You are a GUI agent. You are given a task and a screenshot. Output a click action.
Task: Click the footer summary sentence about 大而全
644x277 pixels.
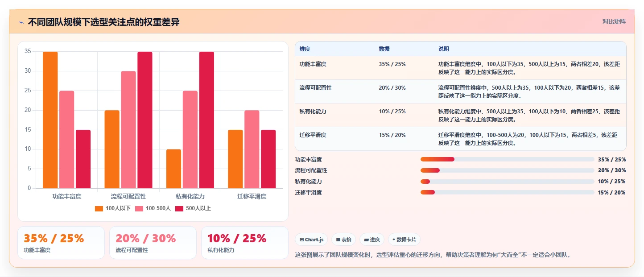pos(433,255)
